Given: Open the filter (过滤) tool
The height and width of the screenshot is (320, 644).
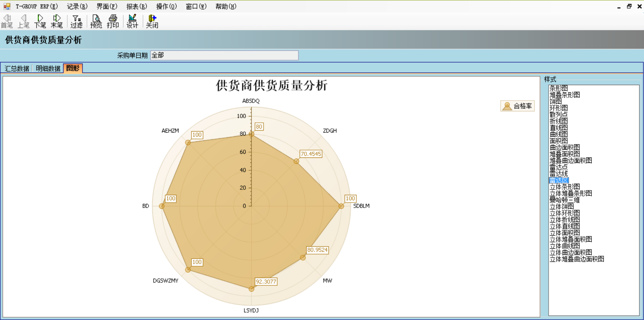Looking at the screenshot, I should tap(76, 21).
